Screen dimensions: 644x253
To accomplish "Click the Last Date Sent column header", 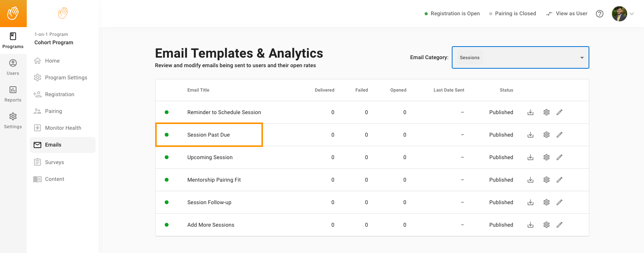I will click(449, 90).
